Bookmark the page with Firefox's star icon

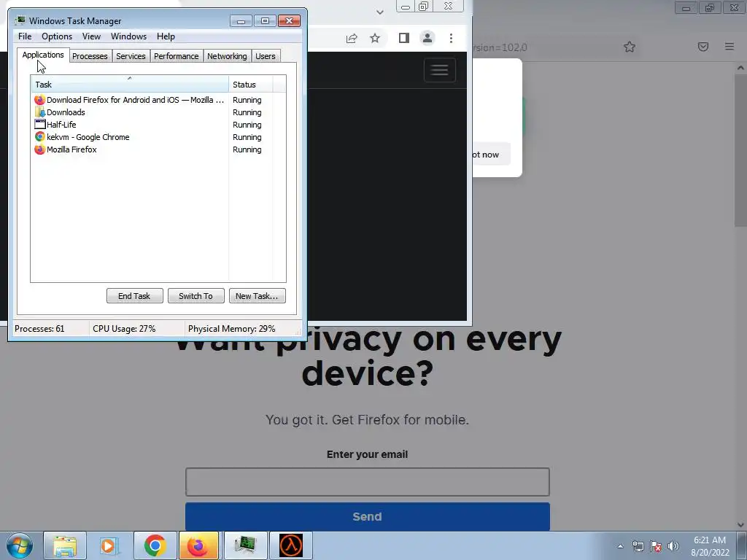(630, 47)
